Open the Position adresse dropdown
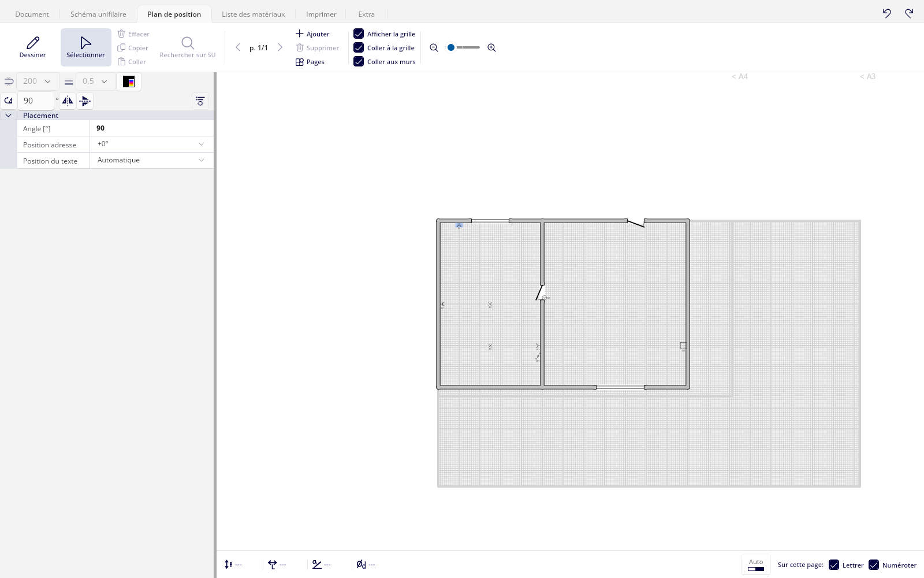This screenshot has height=578, width=924. click(151, 144)
